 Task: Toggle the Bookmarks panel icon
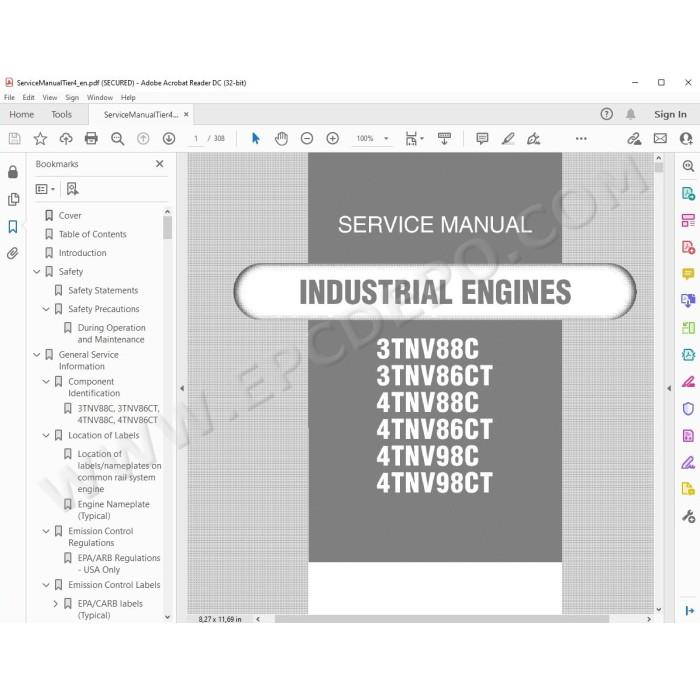point(13,227)
